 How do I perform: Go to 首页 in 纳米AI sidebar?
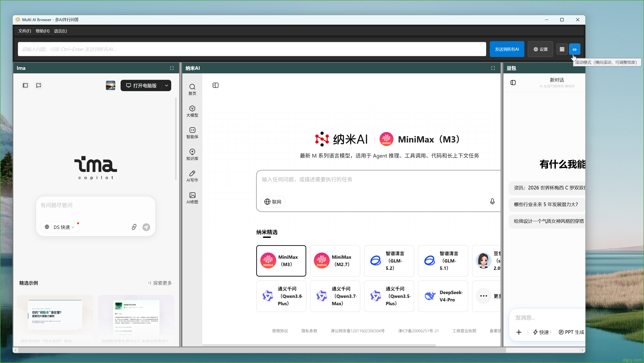coord(192,90)
